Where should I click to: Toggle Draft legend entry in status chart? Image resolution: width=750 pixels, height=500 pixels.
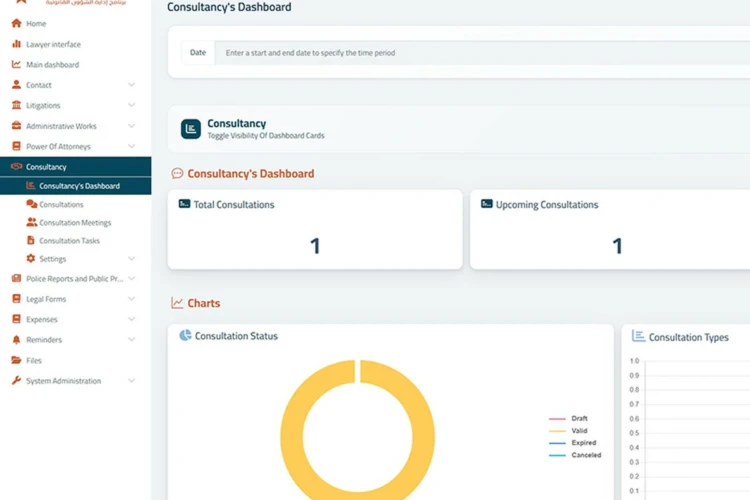point(568,418)
